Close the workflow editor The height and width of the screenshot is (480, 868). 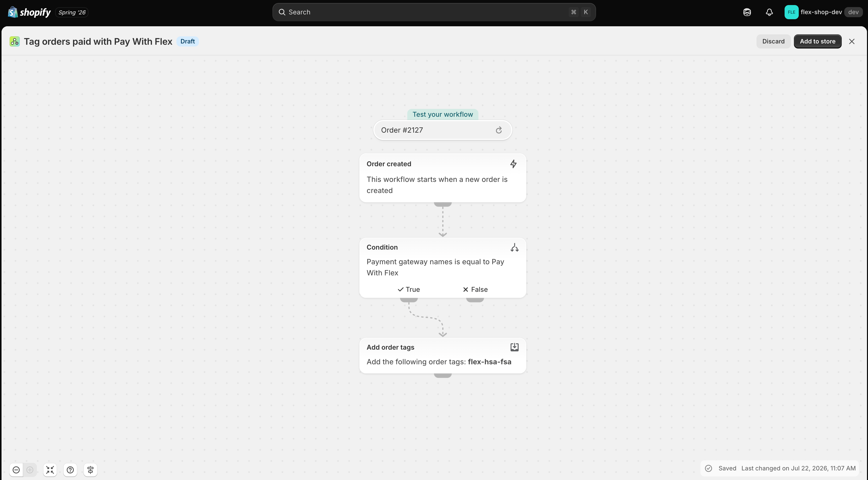point(852,41)
